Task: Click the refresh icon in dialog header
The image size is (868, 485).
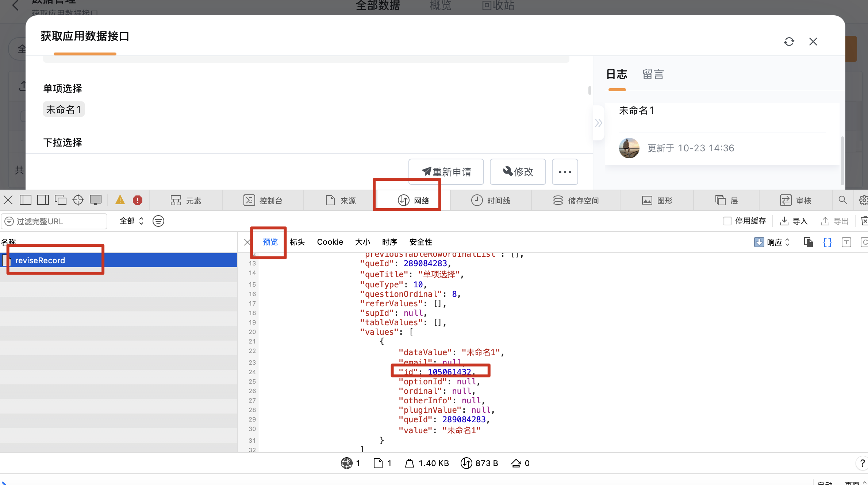Action: click(x=789, y=42)
